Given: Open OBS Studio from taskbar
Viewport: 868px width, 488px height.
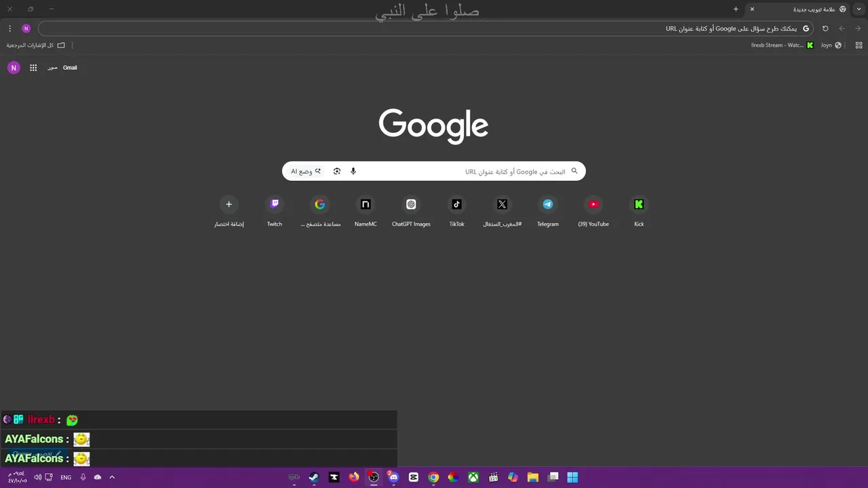Looking at the screenshot, I should [374, 477].
